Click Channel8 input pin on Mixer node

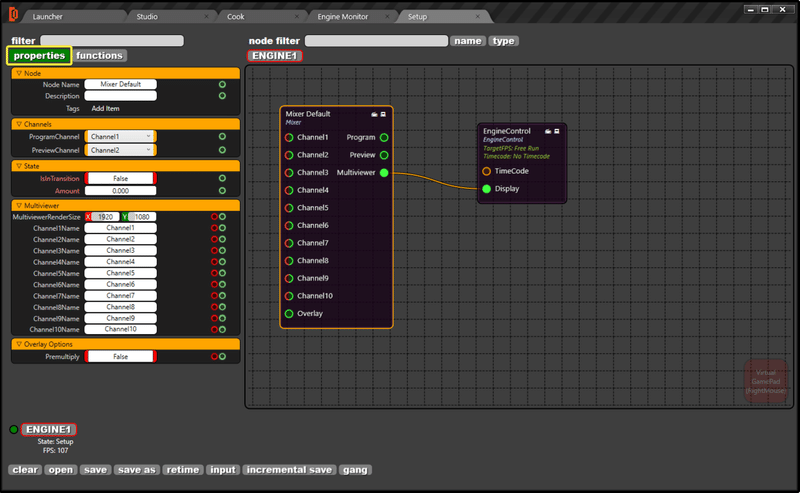[289, 261]
